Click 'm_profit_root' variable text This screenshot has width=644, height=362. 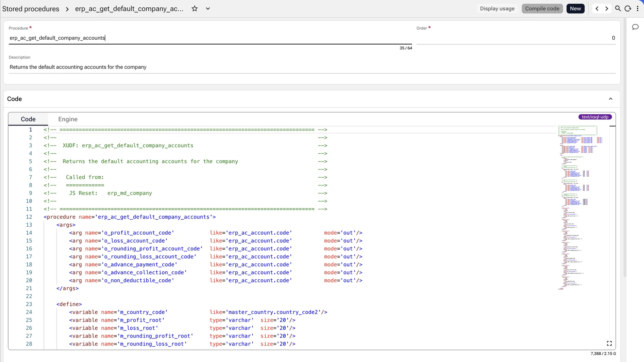pos(141,320)
